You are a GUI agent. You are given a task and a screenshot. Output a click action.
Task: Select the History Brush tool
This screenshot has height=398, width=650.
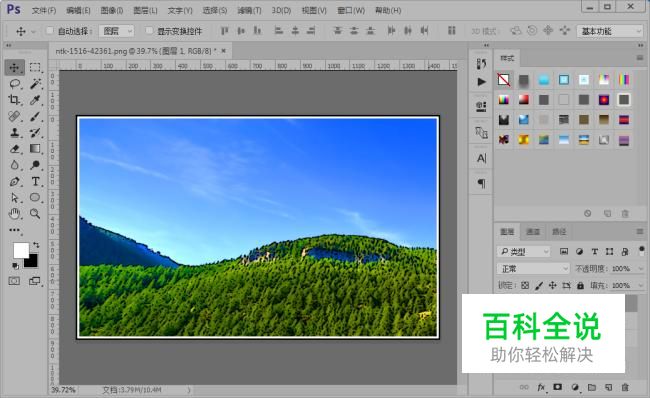tap(35, 133)
